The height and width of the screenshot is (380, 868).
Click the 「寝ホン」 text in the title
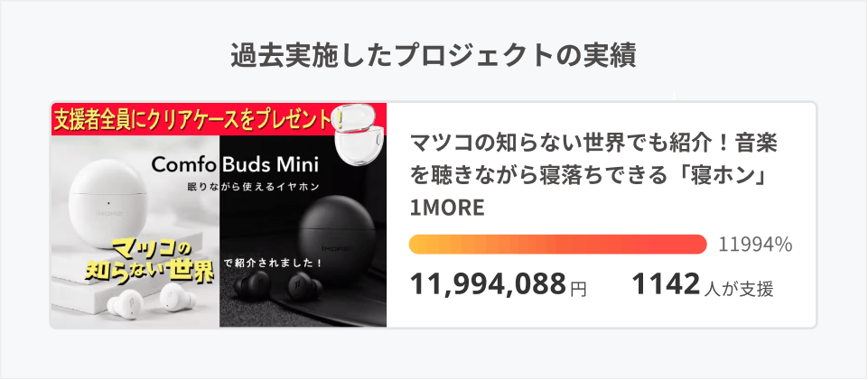coord(719,174)
